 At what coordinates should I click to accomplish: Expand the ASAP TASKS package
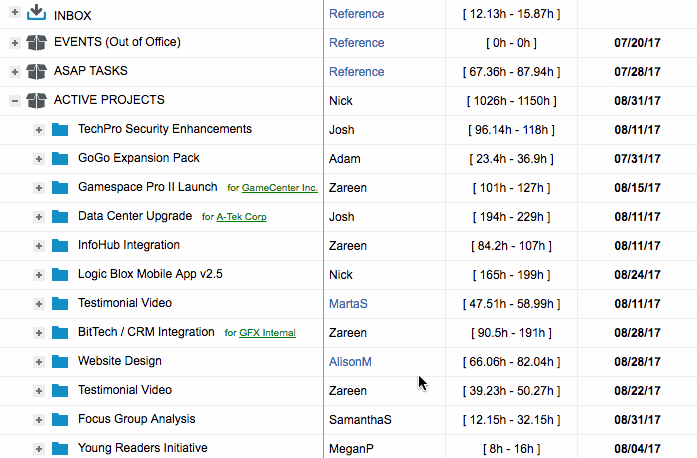pos(14,72)
